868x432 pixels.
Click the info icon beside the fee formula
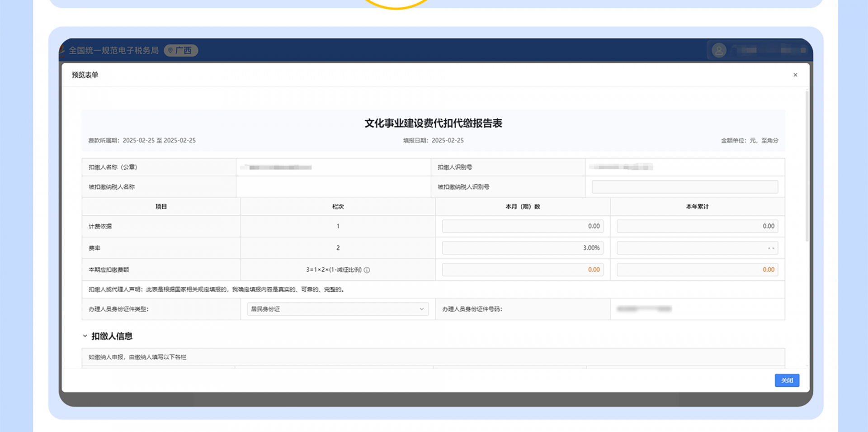[x=367, y=270]
